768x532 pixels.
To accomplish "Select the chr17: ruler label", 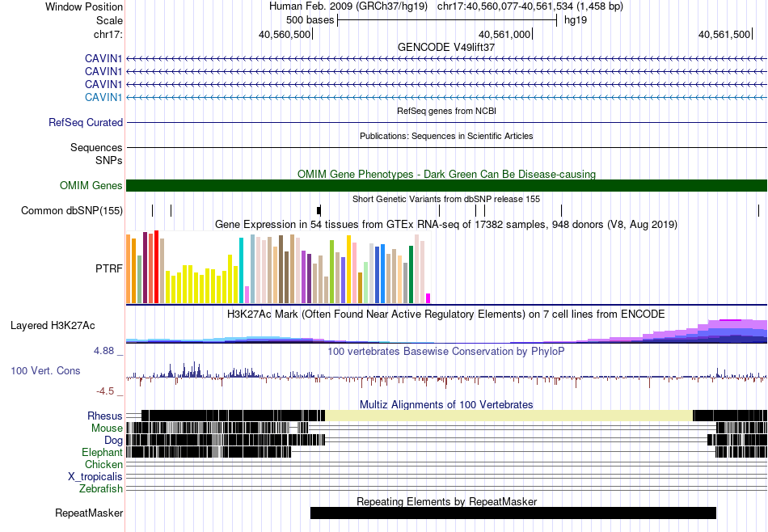I will [x=108, y=34].
